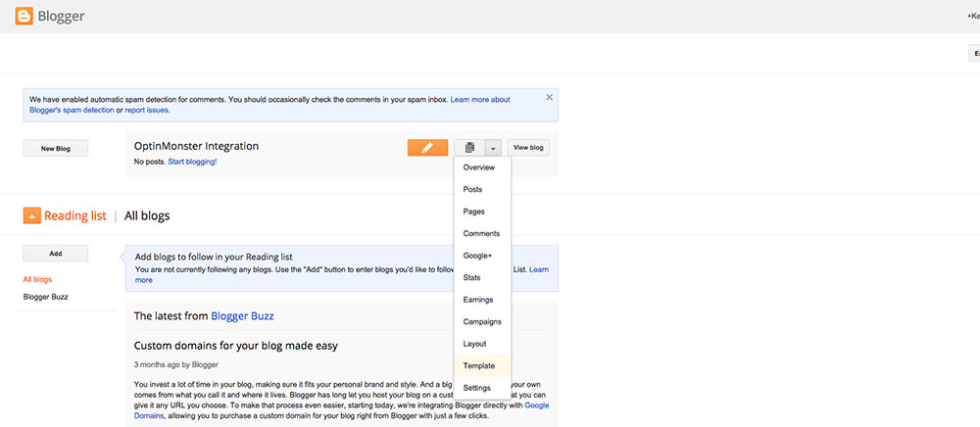Open the Blogger Buzz heading link
This screenshot has height=427, width=980.
tap(242, 316)
